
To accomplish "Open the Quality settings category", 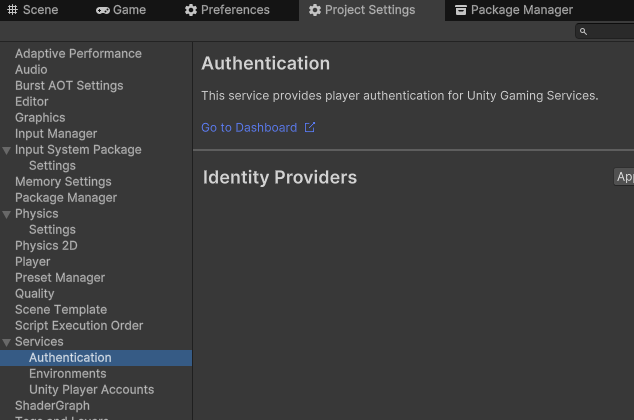I will pos(34,293).
